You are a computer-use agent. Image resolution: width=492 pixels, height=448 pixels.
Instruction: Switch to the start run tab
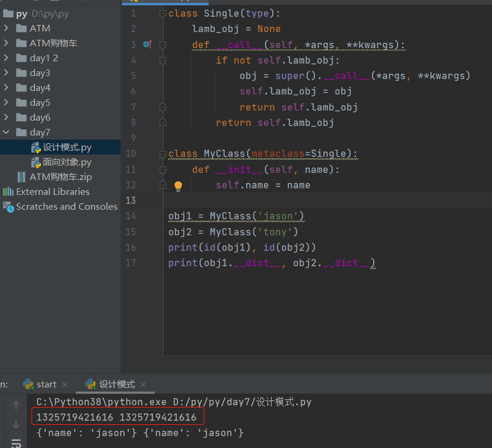coord(46,384)
